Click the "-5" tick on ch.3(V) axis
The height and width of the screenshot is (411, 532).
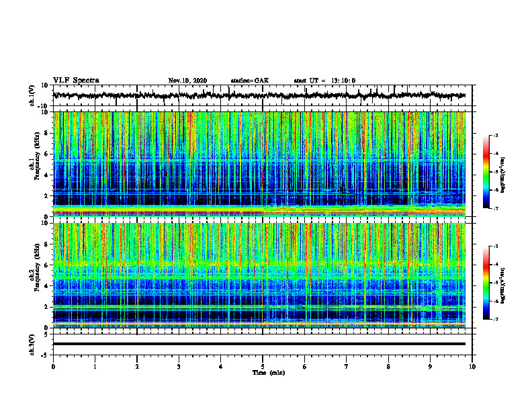pyautogui.click(x=46, y=355)
